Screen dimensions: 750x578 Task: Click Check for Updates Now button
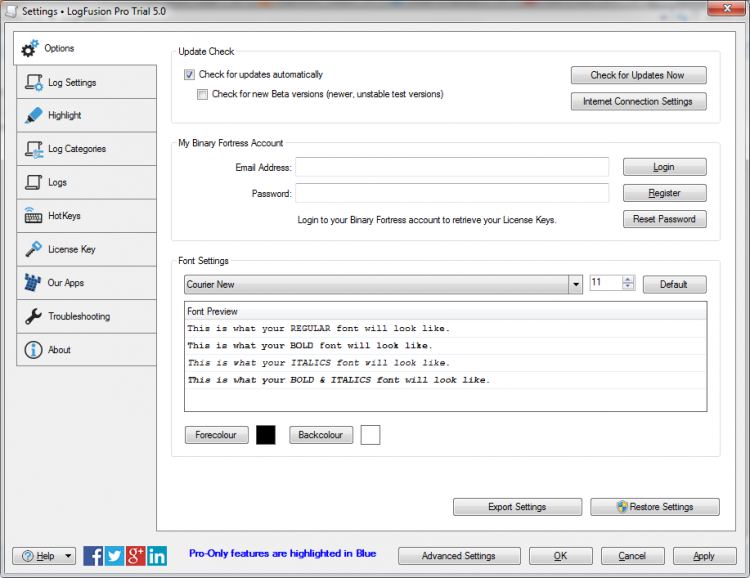point(639,75)
